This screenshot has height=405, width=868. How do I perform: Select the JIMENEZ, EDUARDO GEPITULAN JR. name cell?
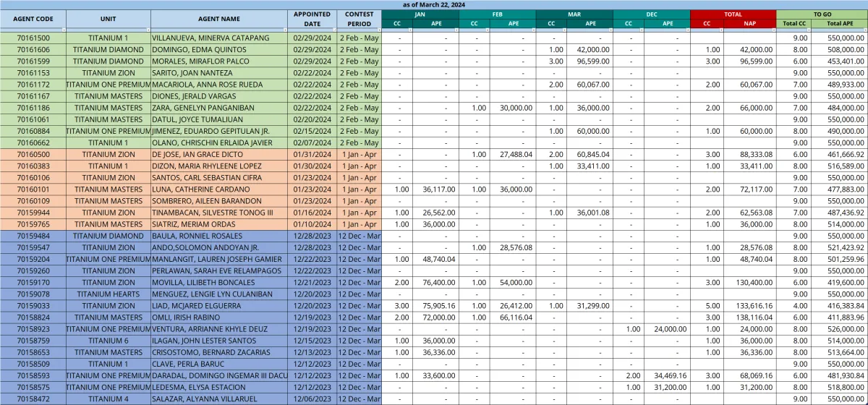click(220, 131)
